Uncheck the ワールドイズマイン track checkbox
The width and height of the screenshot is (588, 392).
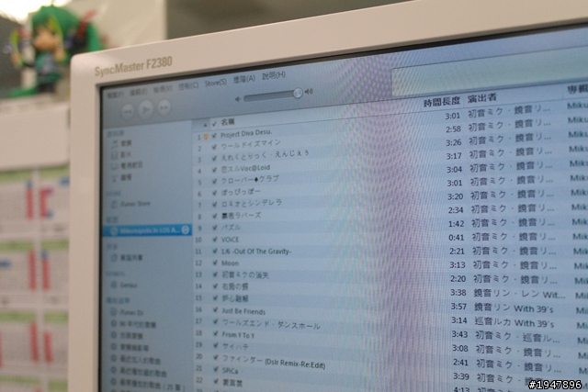[x=214, y=147]
